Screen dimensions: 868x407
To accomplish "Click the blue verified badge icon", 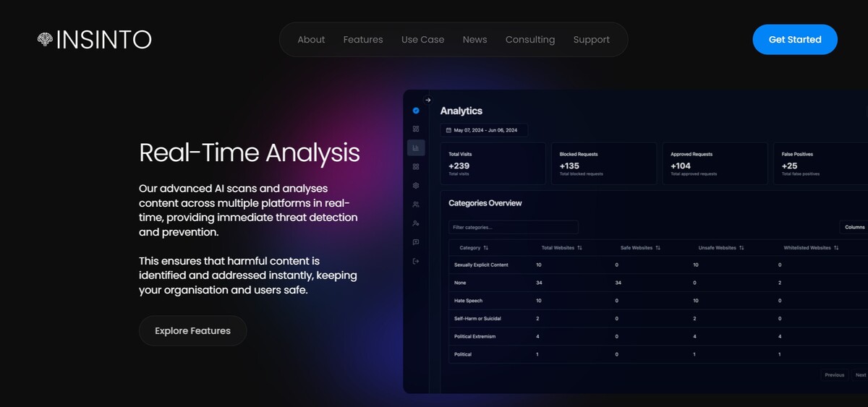I will point(416,111).
